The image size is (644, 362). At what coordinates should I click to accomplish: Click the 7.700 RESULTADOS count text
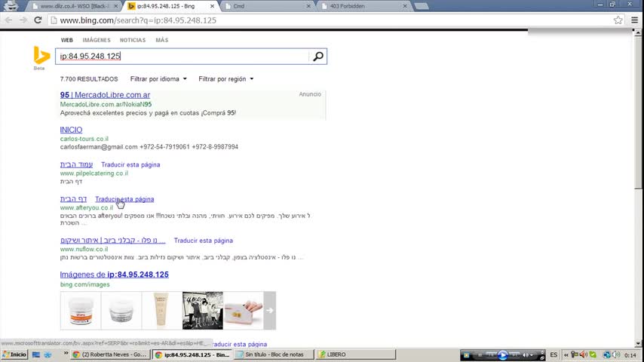click(x=89, y=79)
